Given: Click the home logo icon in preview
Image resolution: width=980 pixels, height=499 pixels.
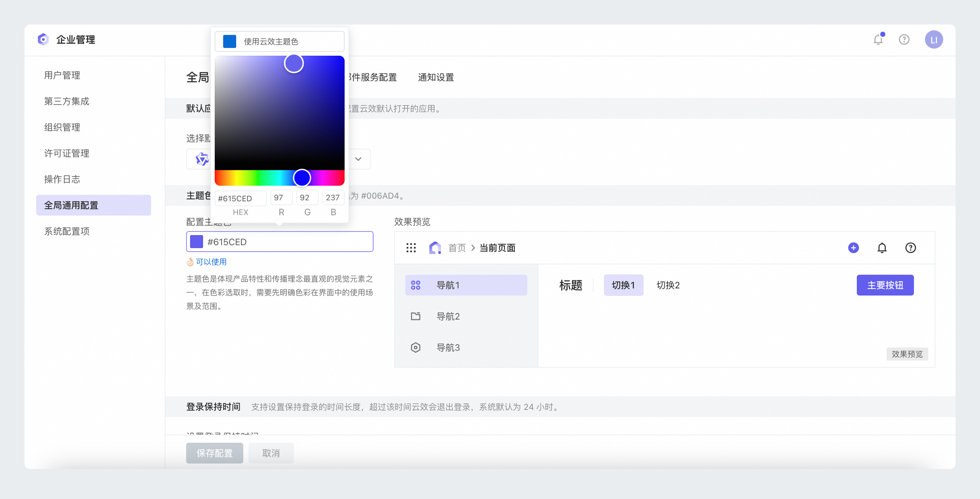Looking at the screenshot, I should (x=435, y=248).
